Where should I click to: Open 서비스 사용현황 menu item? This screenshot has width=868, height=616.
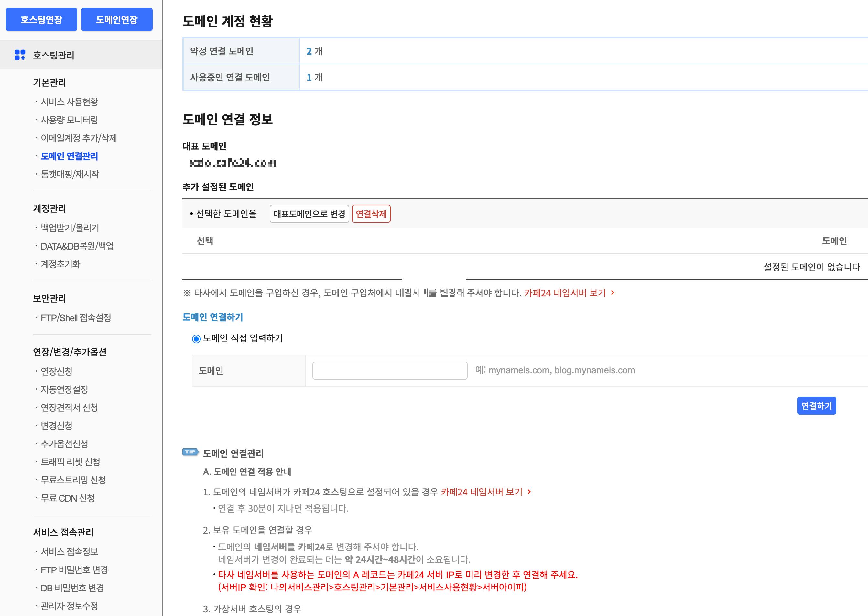(70, 102)
